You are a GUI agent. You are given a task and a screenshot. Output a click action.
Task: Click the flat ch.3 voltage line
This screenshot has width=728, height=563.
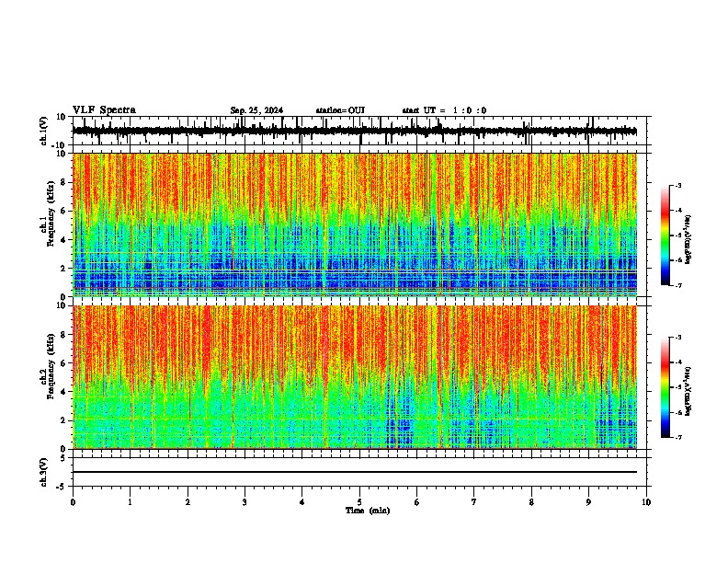(x=355, y=472)
